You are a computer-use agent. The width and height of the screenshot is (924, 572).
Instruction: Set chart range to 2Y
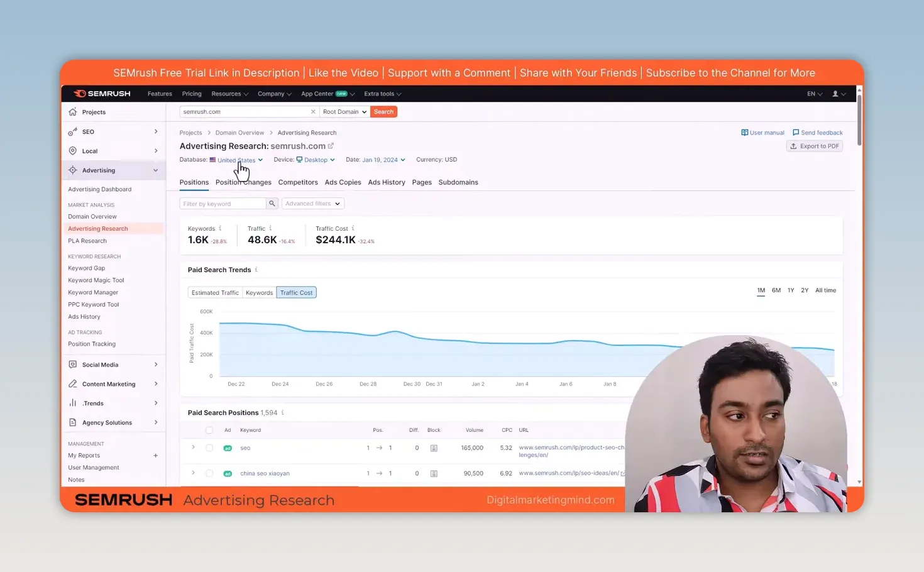805,290
